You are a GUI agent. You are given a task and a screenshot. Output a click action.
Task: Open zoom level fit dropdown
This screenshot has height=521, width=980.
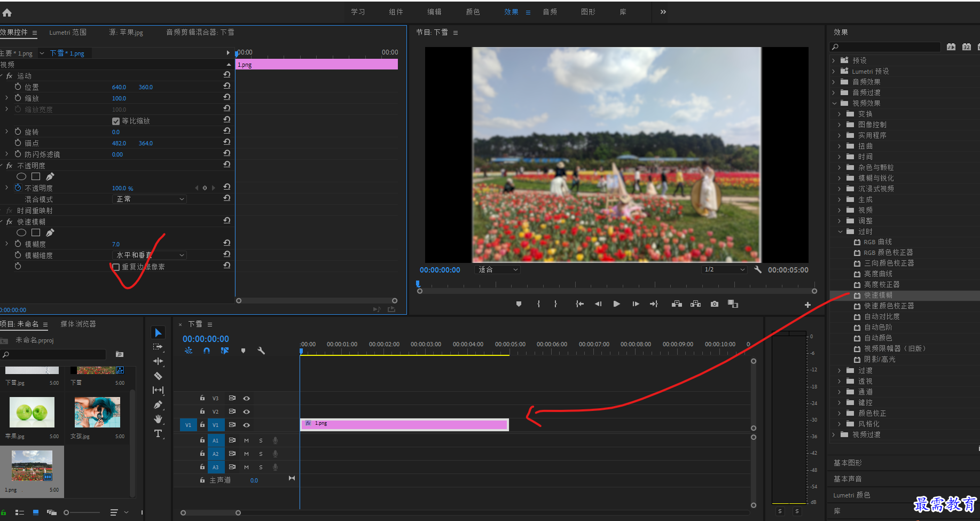pyautogui.click(x=497, y=270)
